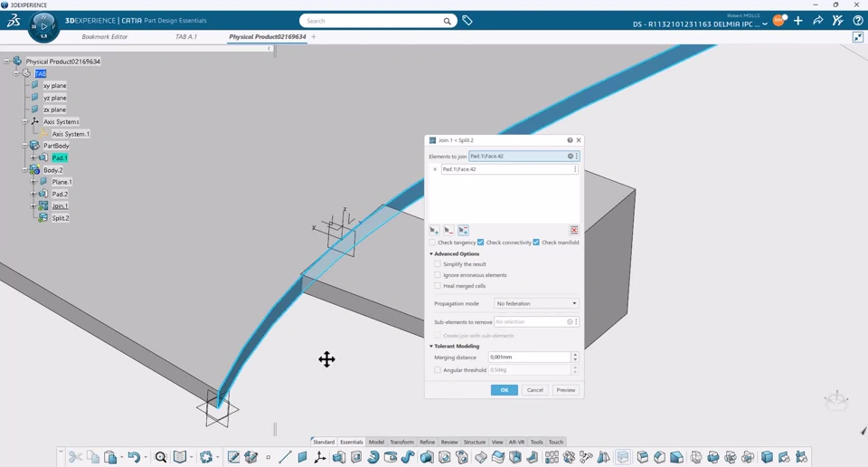The image size is (868, 467).
Task: Click the magnifier zoom tool in toolbar
Action: coord(161,457)
